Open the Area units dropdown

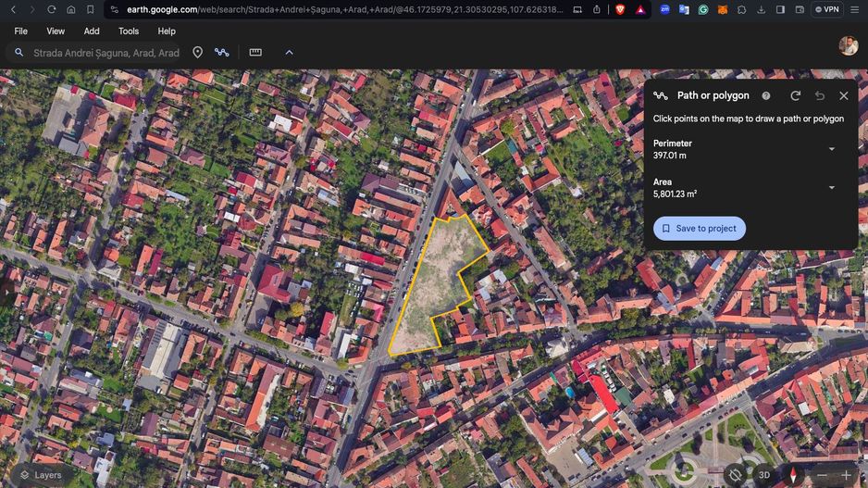(x=831, y=188)
